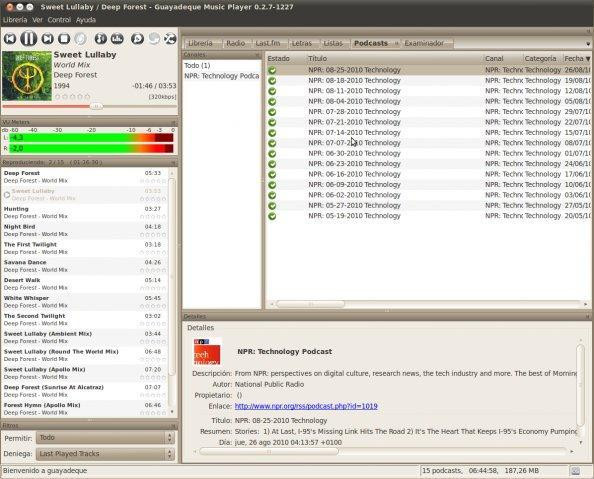Image resolution: width=594 pixels, height=479 pixels.
Task: Click the Sweet Lullaby album cover
Action: pyautogui.click(x=27, y=76)
